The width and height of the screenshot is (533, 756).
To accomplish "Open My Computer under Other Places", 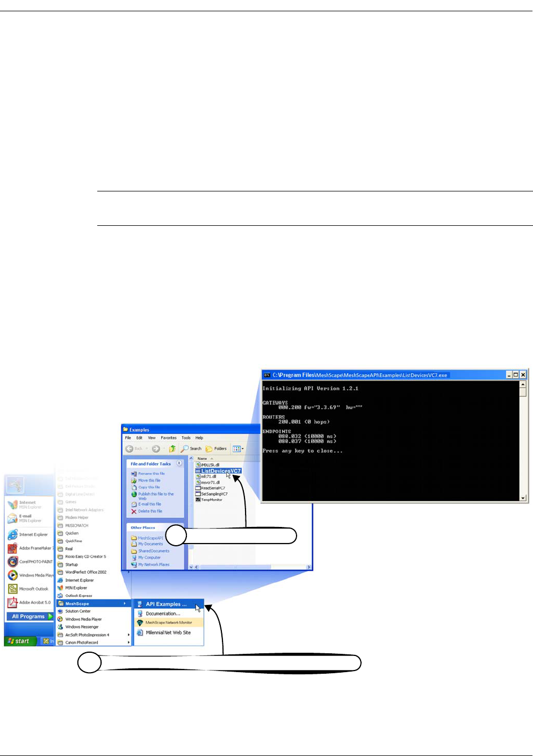I will pos(146,558).
